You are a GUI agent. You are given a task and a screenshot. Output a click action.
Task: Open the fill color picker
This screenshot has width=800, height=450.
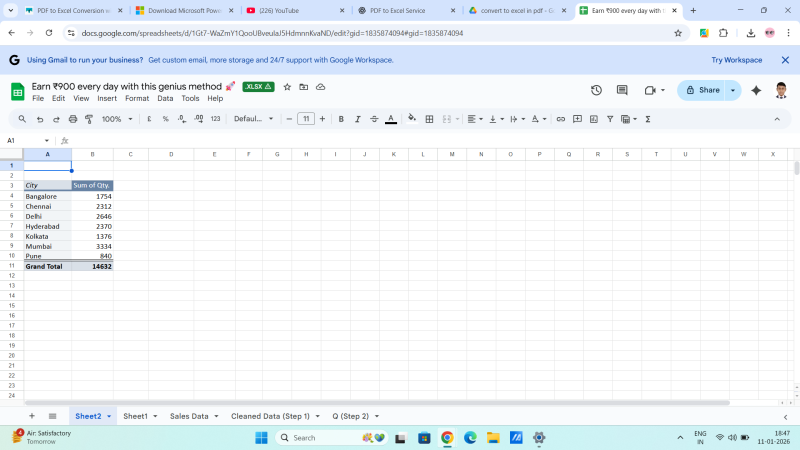(412, 119)
